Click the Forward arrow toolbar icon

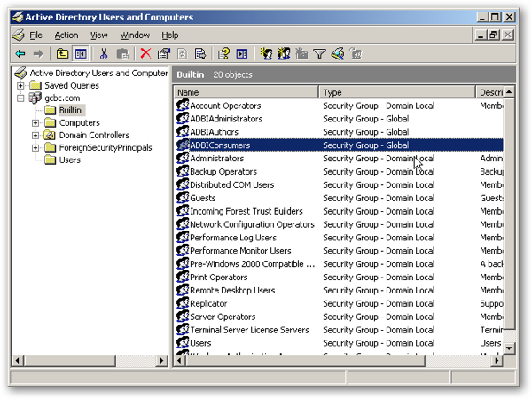[38, 53]
